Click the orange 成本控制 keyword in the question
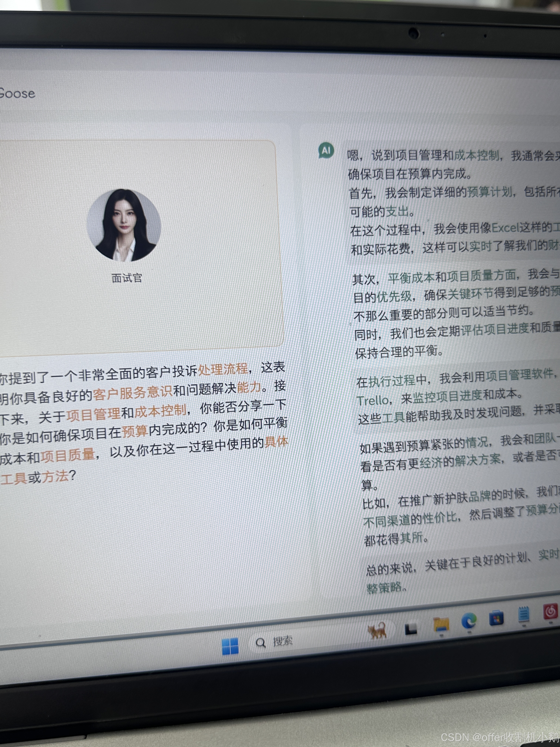The height and width of the screenshot is (747, 560). pyautogui.click(x=160, y=411)
